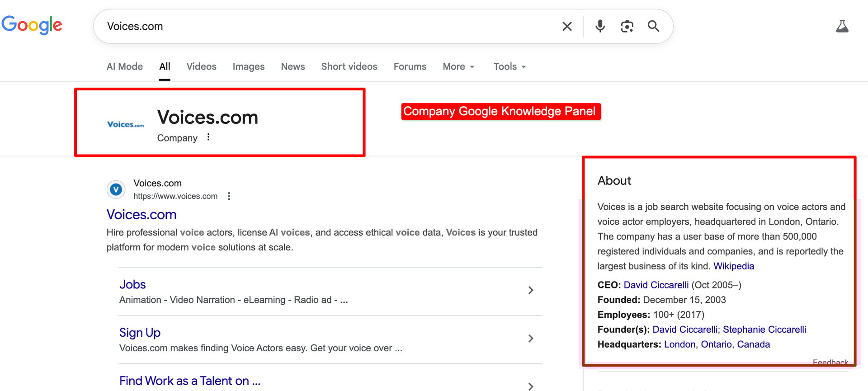The width and height of the screenshot is (868, 391).
Task: Open the CEO David Ciccarelli link
Action: click(x=656, y=285)
